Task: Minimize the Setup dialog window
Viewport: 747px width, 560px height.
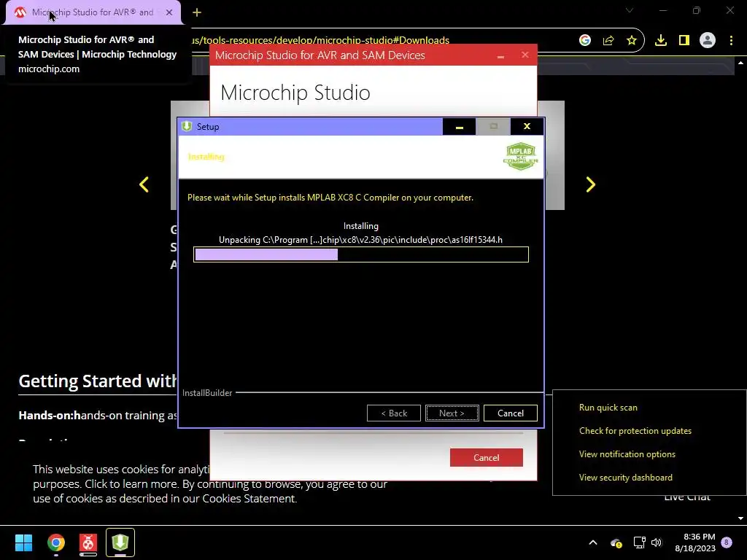Action: 460,127
